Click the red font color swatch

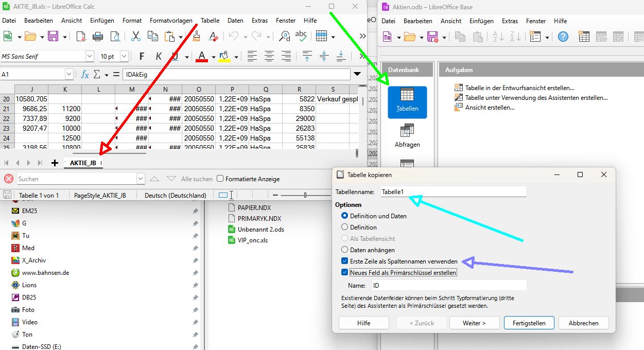201,57
